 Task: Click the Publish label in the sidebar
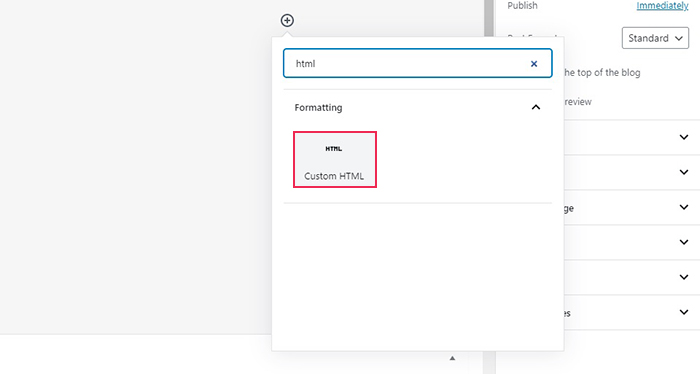pos(522,5)
